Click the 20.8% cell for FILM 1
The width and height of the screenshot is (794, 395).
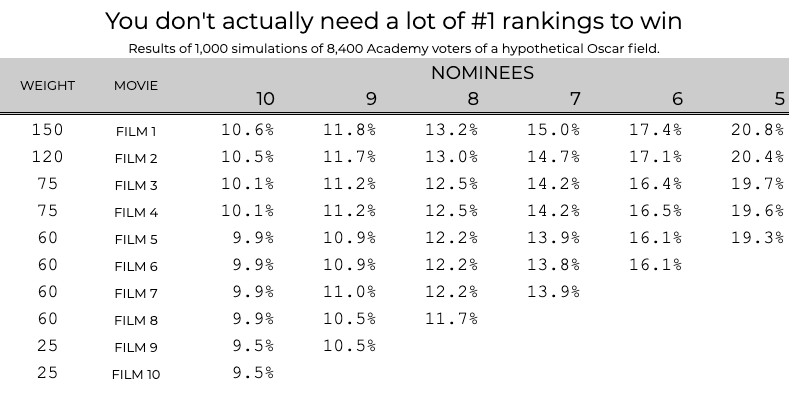[x=757, y=130]
